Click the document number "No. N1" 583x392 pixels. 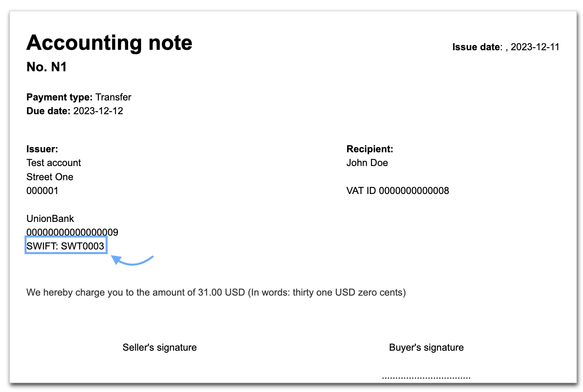[47, 67]
